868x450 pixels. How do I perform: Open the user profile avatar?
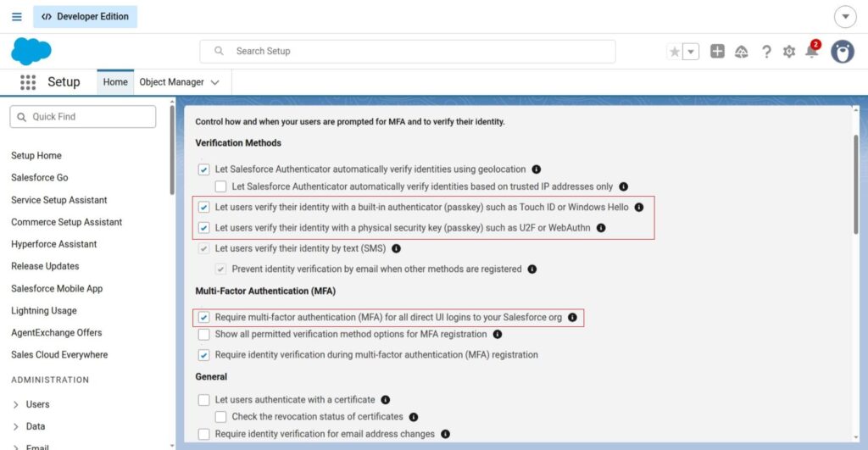(843, 52)
